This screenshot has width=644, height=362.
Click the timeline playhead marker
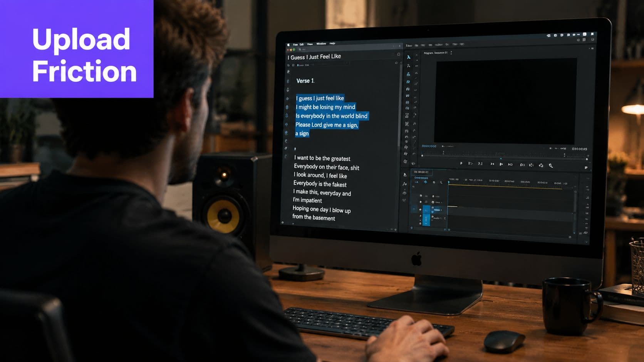click(449, 182)
